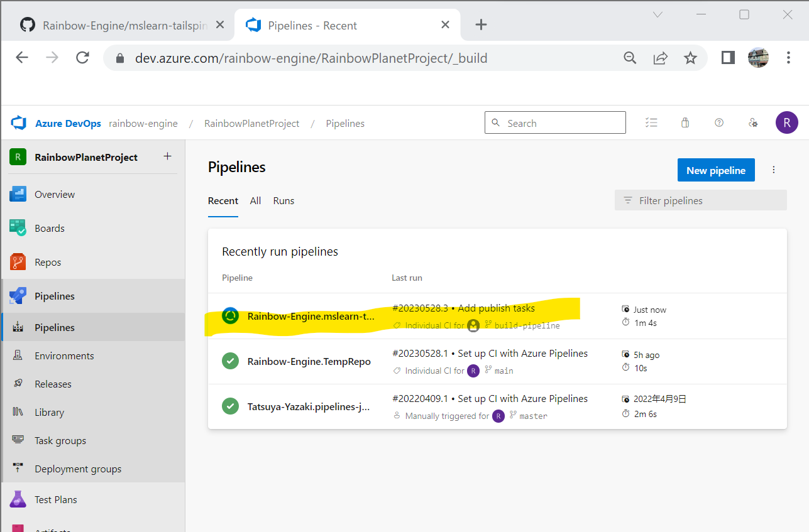Open the tab search chevron
This screenshot has width=809, height=532.
coord(658,14)
